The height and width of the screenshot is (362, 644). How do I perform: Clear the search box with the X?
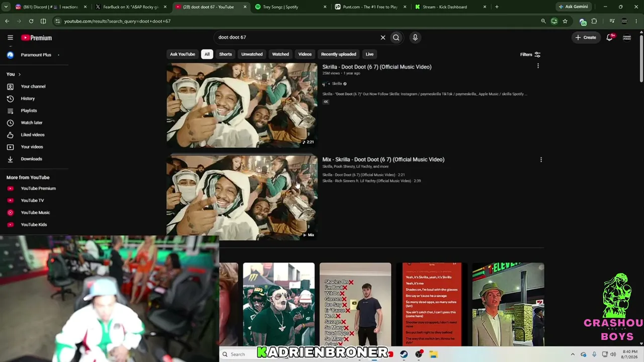(x=383, y=37)
